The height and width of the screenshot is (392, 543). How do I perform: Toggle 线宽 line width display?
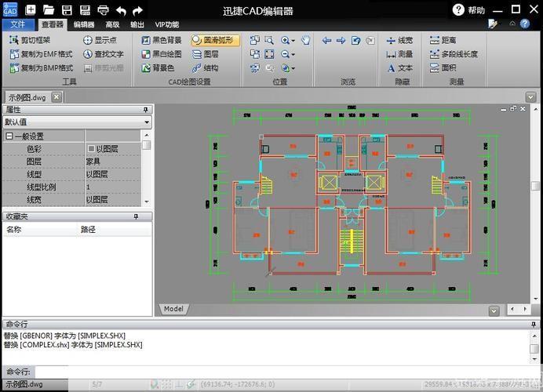click(399, 41)
